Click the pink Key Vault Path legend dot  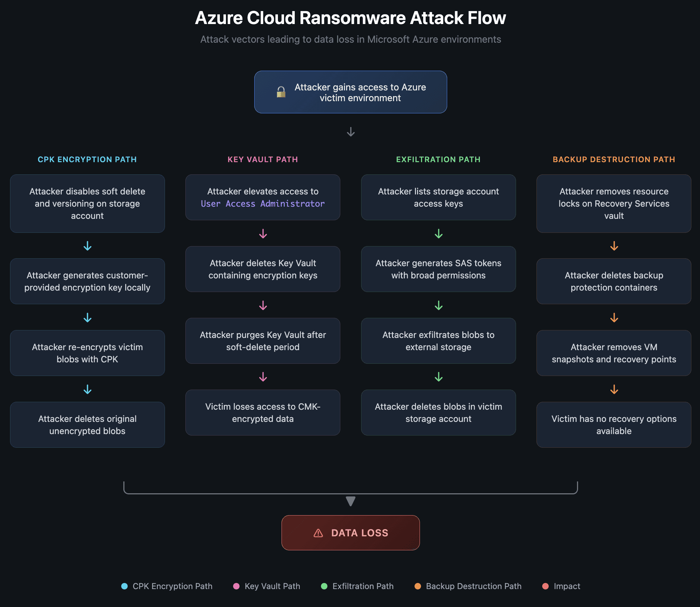(x=236, y=586)
